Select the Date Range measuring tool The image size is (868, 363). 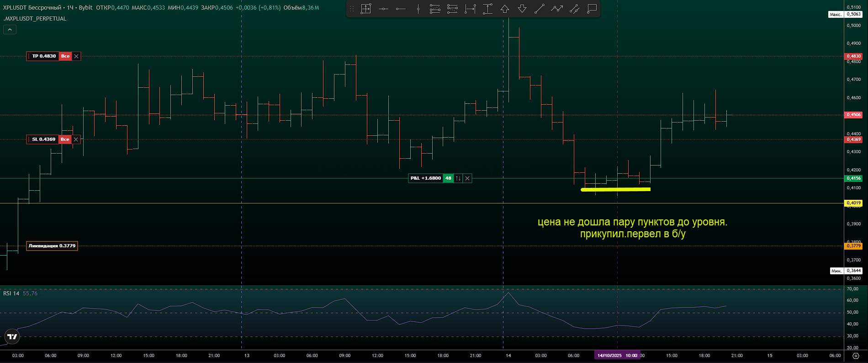pyautogui.click(x=470, y=9)
